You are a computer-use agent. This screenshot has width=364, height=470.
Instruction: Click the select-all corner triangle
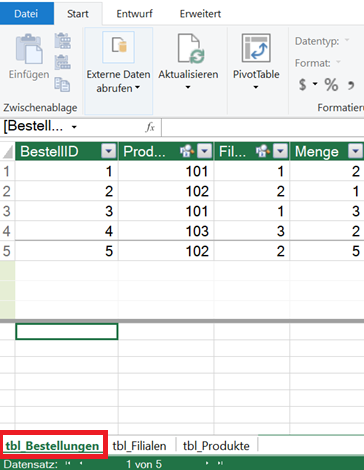tap(8, 152)
